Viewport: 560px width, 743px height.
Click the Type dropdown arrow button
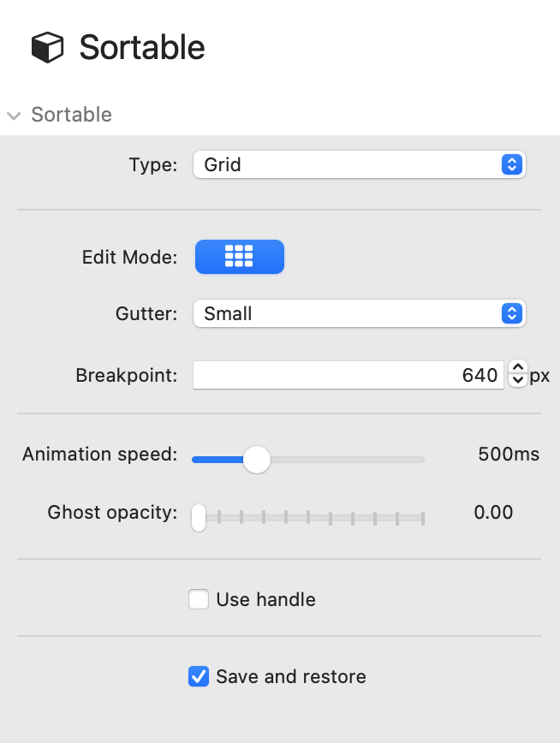pyautogui.click(x=511, y=164)
